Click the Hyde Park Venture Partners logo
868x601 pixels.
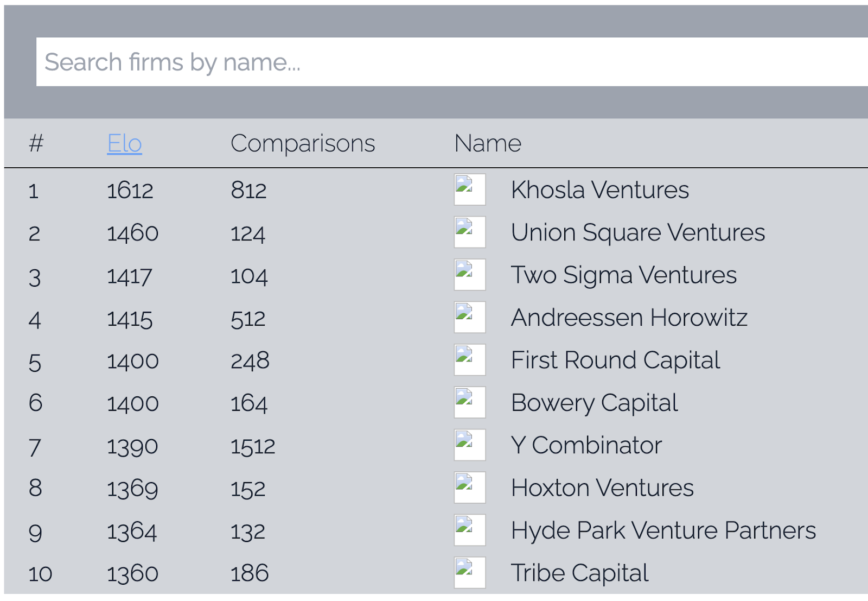pyautogui.click(x=470, y=530)
